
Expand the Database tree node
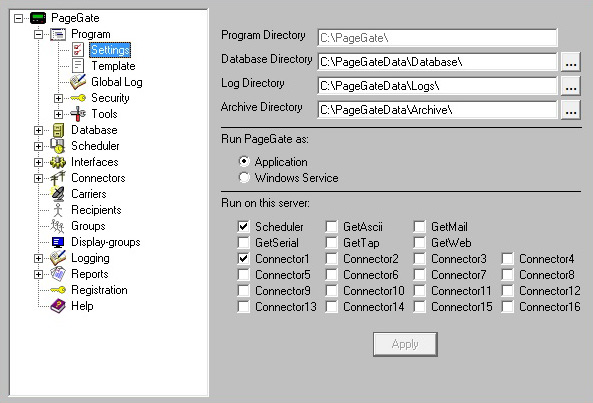pos(38,130)
